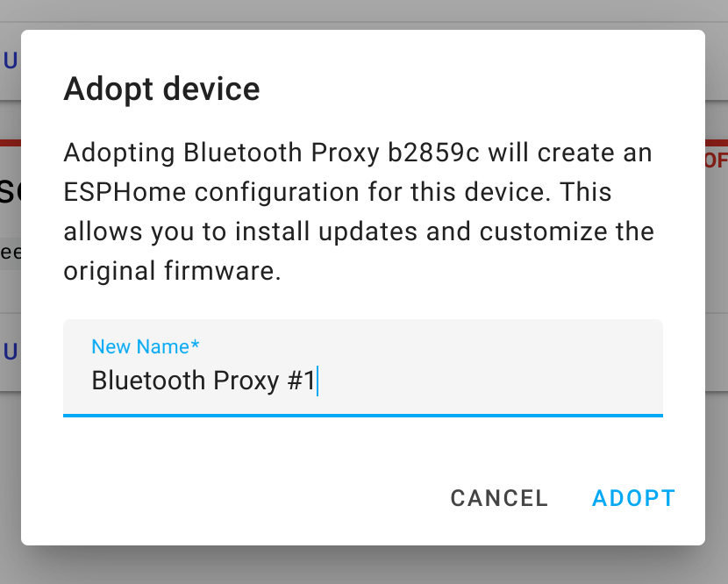Click the 'Adopt device' dialog title
728x584 pixels.
[x=161, y=89]
